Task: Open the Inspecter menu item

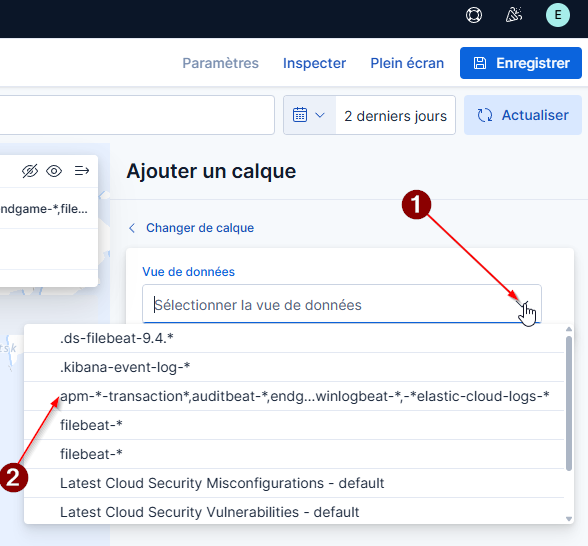Action: pos(314,63)
